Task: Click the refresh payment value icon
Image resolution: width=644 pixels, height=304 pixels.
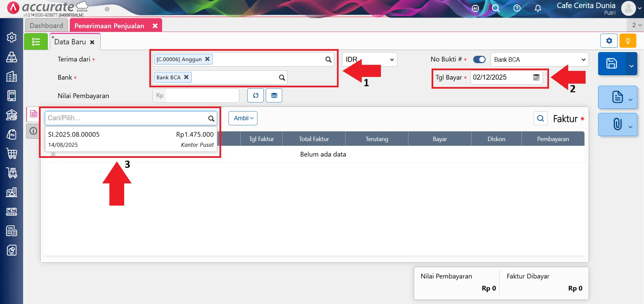Action: coord(256,95)
